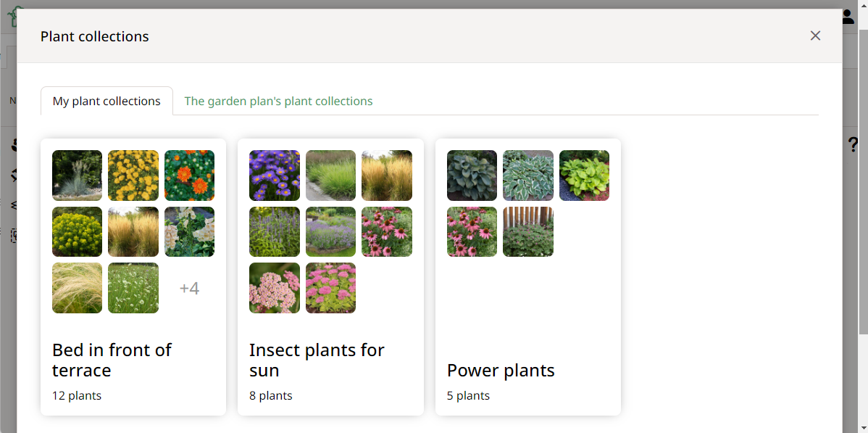Screen dimensions: 868x433
Task: Click the lime green hosta thumbnail
Action: point(584,176)
